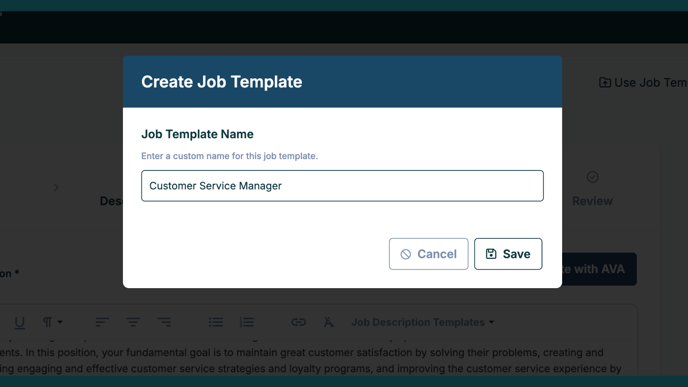Viewport: 688px width, 387px height.
Task: Clear text formatting in editor
Action: coord(329,322)
